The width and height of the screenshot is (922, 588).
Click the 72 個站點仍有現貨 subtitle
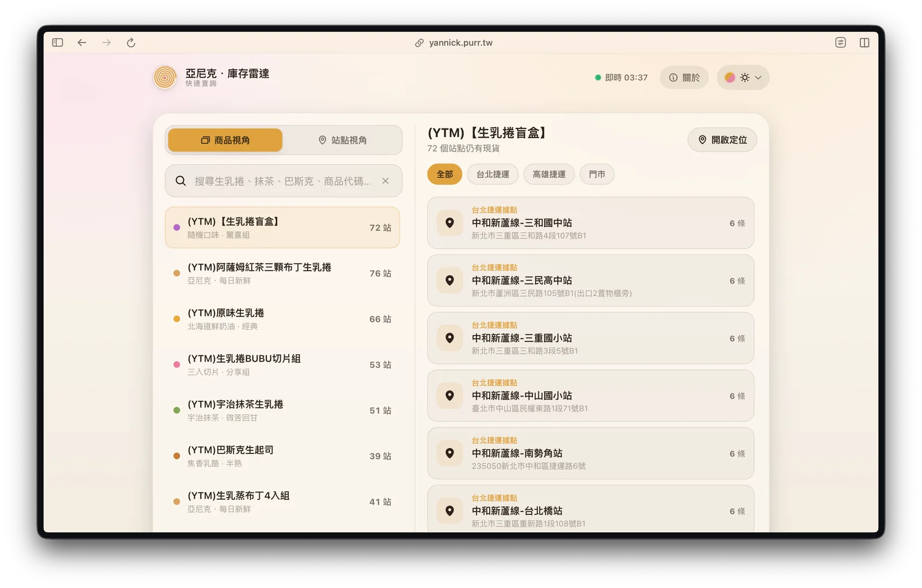click(x=463, y=149)
